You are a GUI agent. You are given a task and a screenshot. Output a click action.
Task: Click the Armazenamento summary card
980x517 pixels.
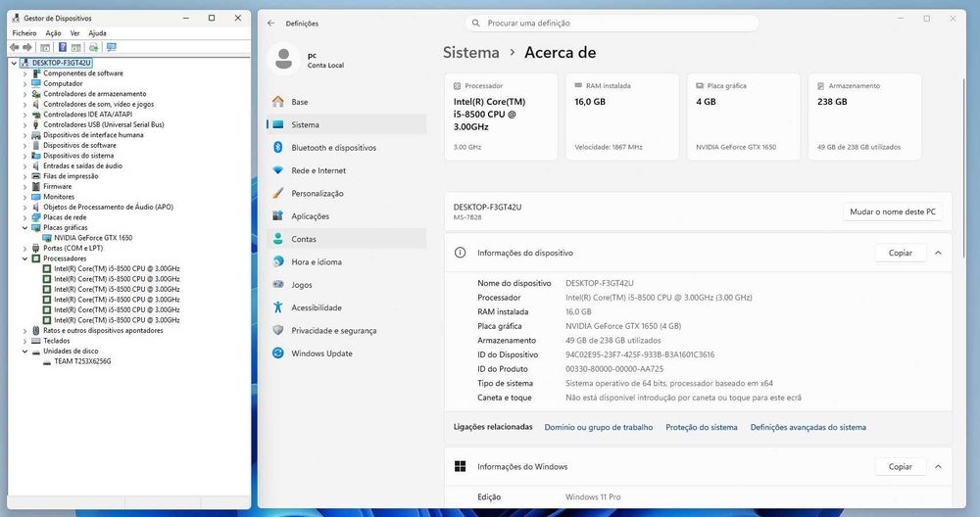click(864, 117)
